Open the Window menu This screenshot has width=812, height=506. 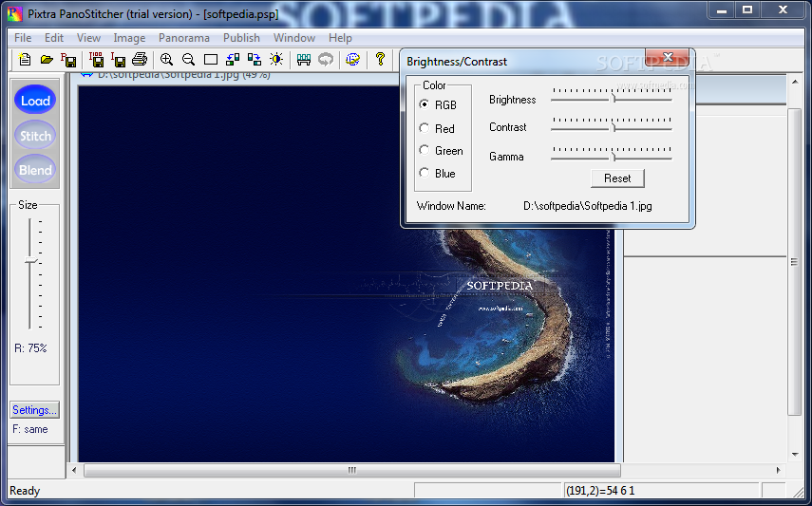pos(294,38)
